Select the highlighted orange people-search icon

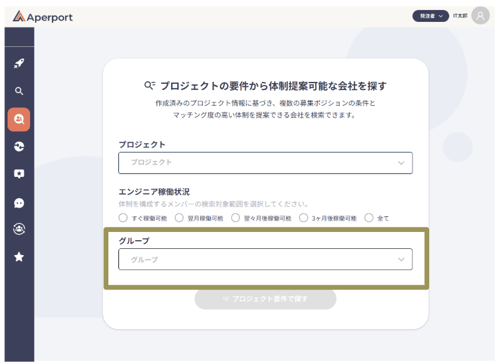19,119
